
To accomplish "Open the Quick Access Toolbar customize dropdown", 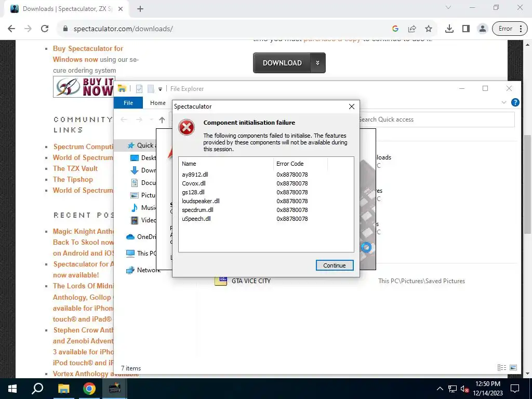I will tap(160, 89).
